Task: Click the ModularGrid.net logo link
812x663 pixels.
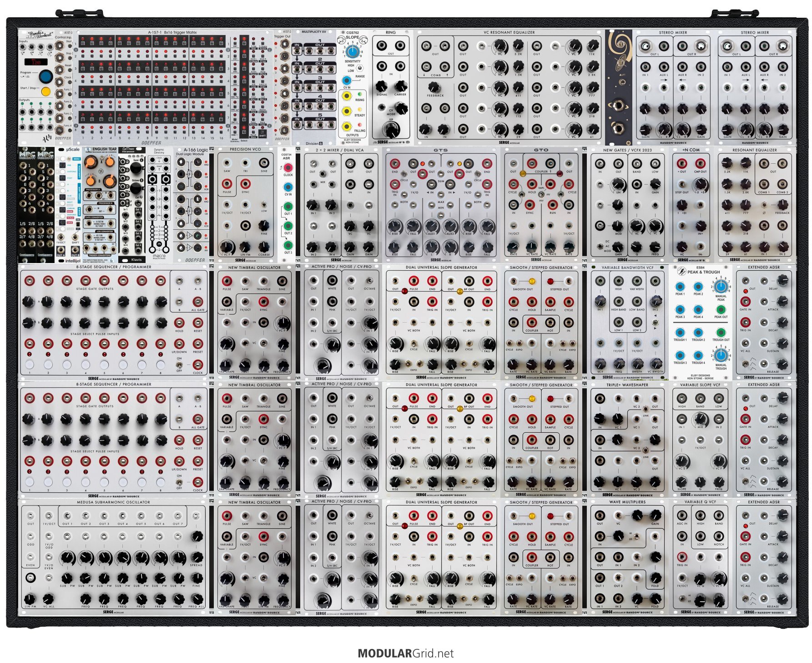Action: click(406, 653)
